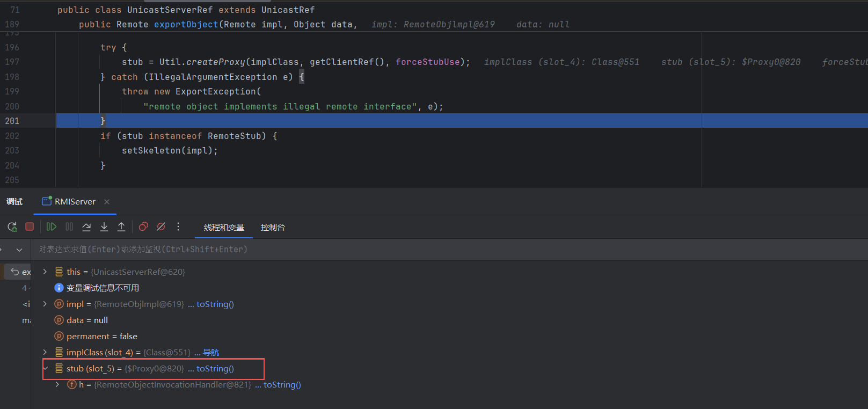This screenshot has height=409, width=868.
Task: Expand the impl variable node
Action: coord(45,304)
